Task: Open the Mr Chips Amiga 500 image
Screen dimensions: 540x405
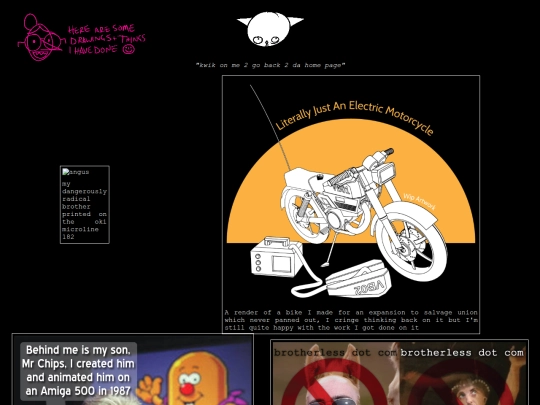Action: coord(133,370)
